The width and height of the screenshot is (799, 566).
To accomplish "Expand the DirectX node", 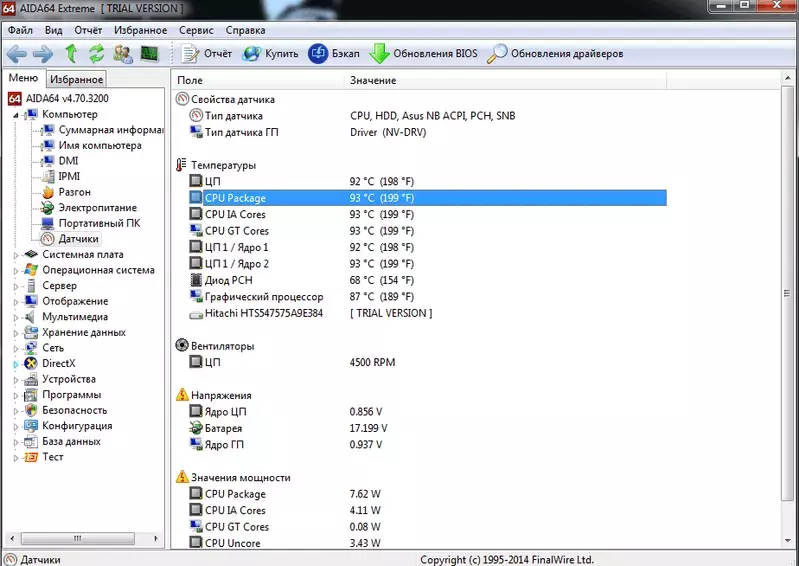I will [15, 364].
